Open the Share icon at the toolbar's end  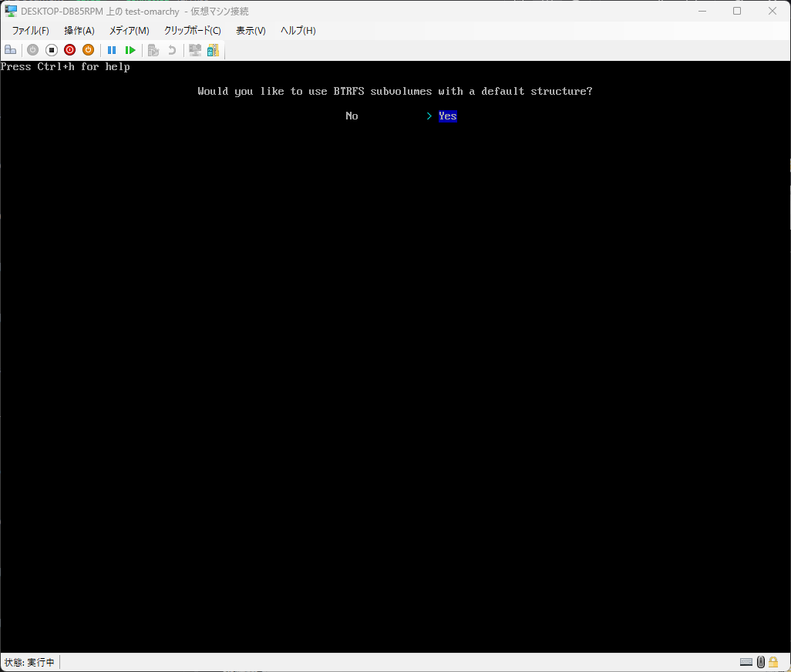coord(213,50)
